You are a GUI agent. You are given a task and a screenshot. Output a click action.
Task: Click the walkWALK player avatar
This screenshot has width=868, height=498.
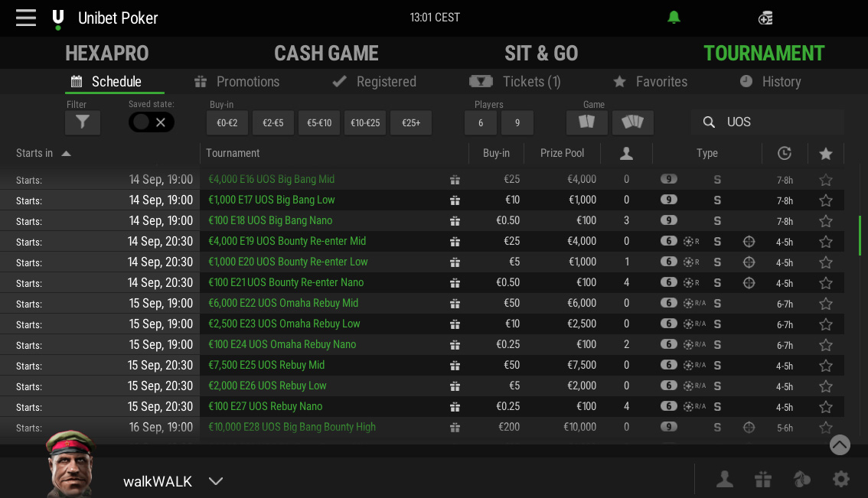(70, 464)
